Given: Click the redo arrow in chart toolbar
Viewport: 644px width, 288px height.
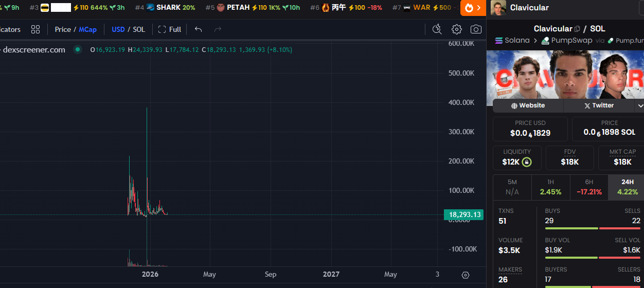Looking at the screenshot, I should pos(218,29).
